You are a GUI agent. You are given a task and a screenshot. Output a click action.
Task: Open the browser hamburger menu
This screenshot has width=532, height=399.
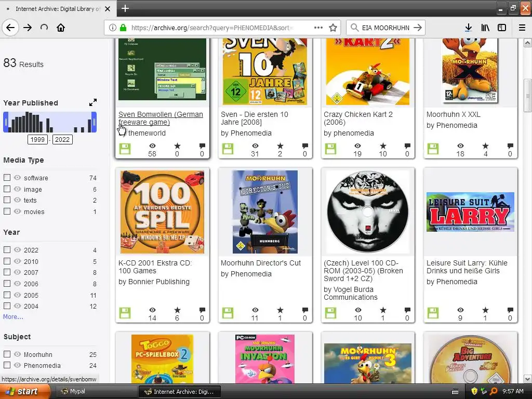coord(522,28)
